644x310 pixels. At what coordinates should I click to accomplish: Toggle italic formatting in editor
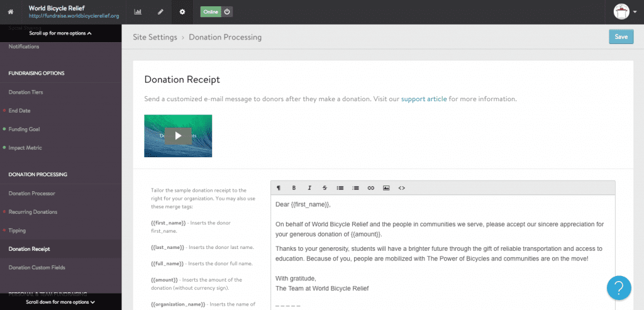point(309,187)
